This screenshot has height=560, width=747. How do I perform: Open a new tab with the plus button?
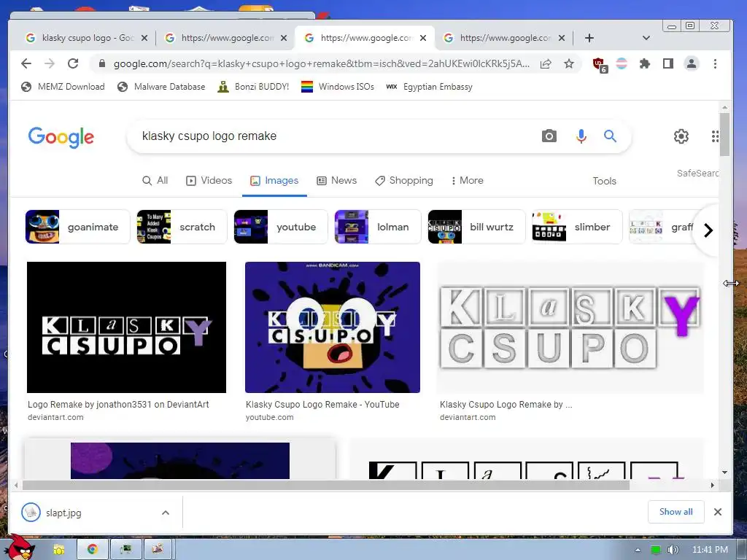tap(589, 38)
